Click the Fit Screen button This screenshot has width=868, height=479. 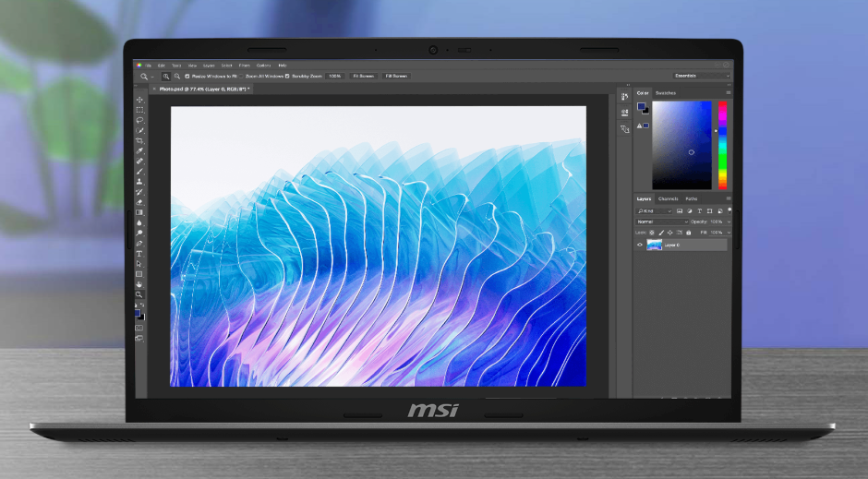point(363,76)
